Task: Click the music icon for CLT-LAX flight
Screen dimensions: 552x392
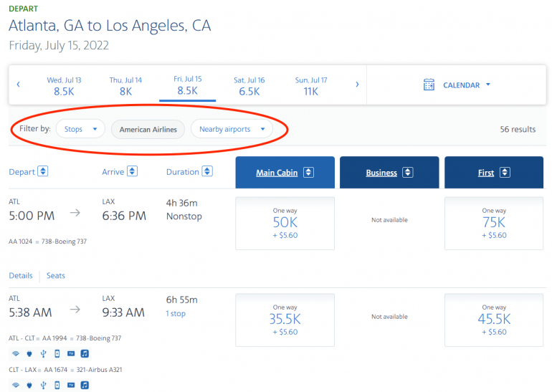Action: tap(85, 385)
